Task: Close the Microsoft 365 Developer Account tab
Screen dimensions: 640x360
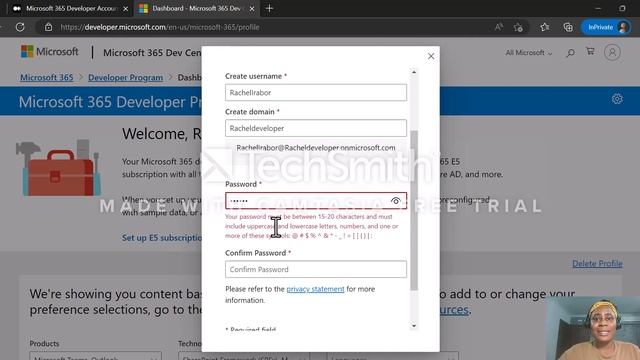Action: [125, 9]
